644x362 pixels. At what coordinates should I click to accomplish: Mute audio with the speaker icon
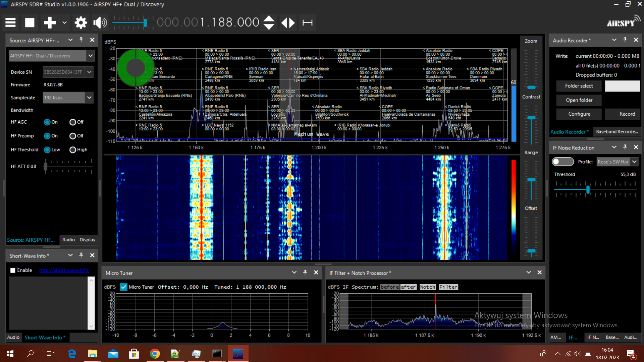click(x=100, y=23)
